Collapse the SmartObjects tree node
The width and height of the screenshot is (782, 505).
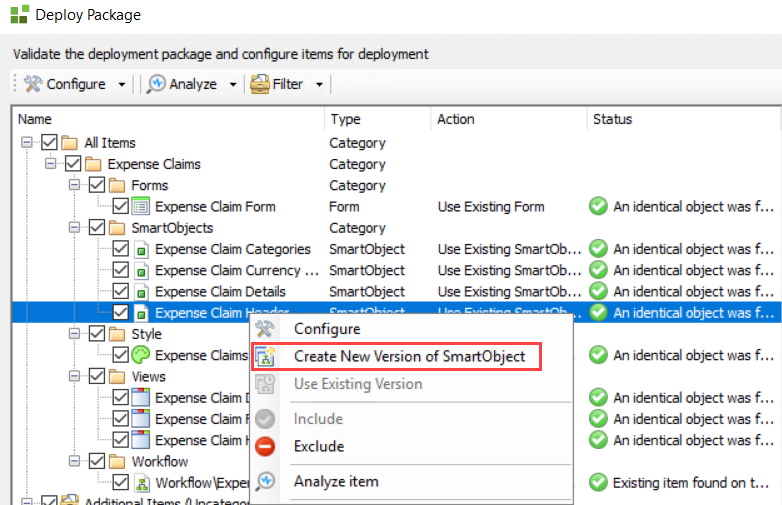click(74, 228)
